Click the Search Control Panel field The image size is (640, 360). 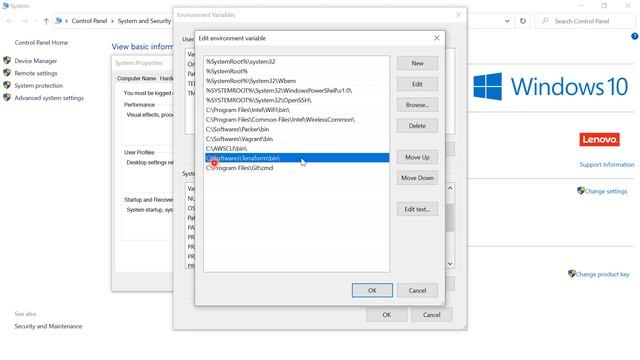(585, 21)
